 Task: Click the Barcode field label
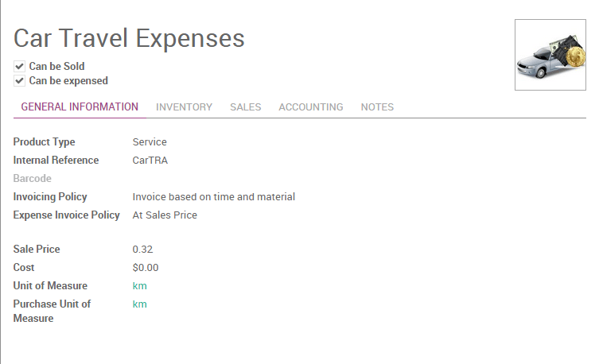(33, 179)
